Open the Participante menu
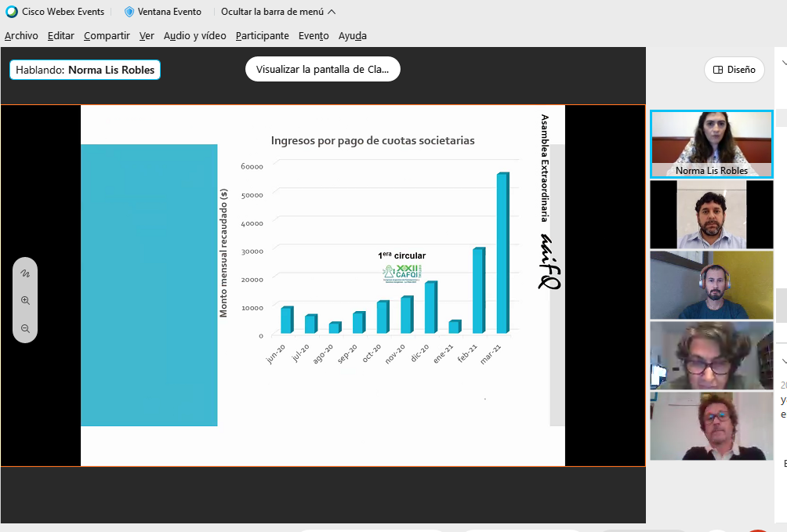The height and width of the screenshot is (532, 787). (x=262, y=35)
